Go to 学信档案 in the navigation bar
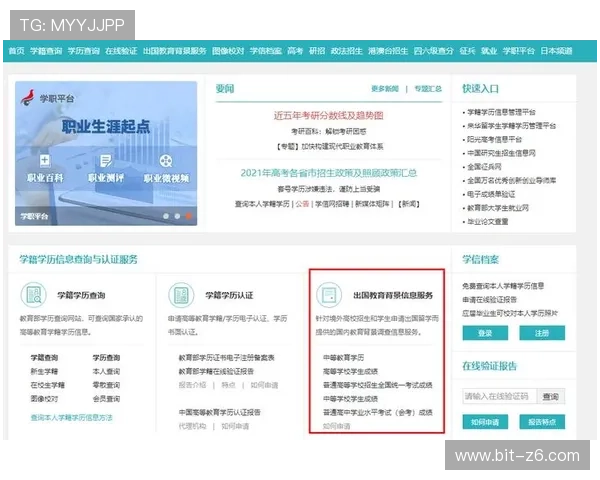Viewport: 600px width, 480px height. [266, 51]
